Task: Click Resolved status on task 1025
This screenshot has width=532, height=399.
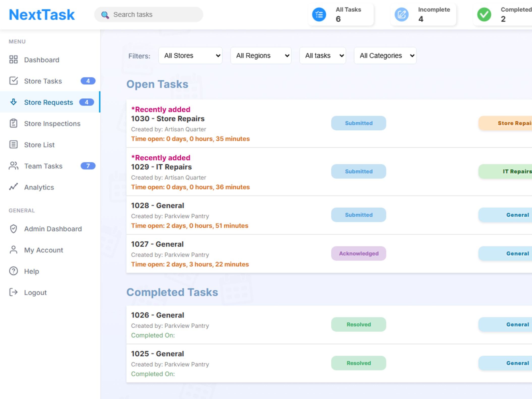Action: pyautogui.click(x=358, y=363)
